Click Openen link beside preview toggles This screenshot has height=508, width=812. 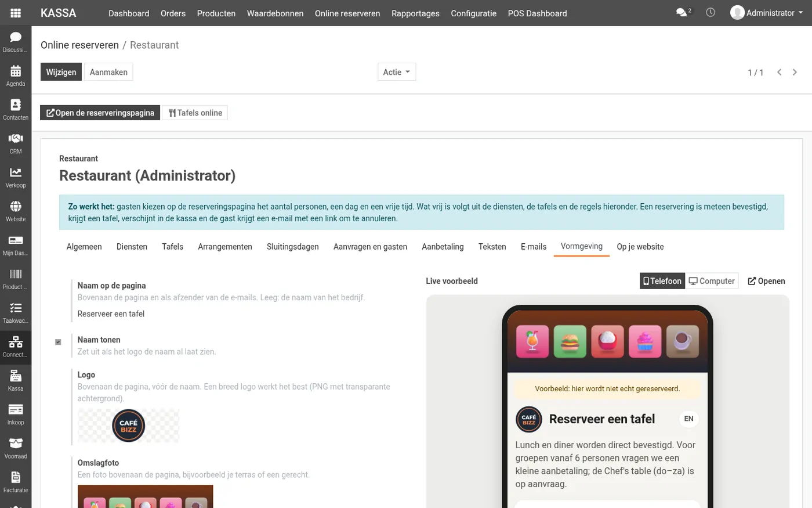766,281
